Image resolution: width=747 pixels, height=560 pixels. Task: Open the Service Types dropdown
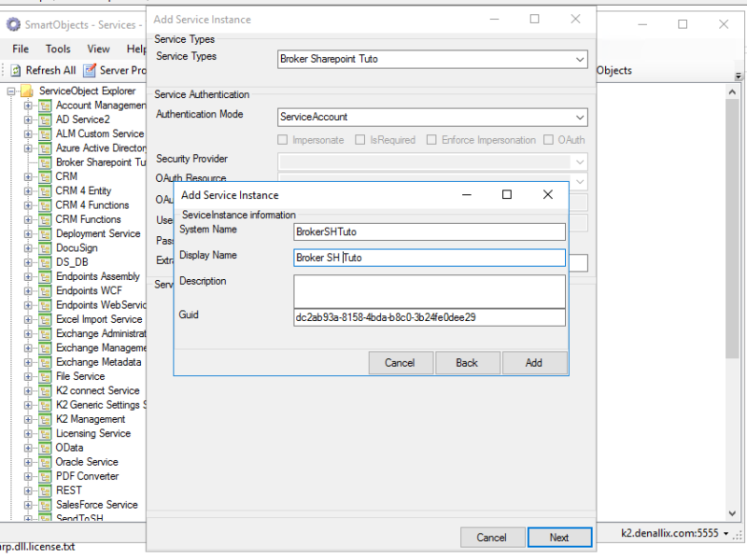[x=580, y=59]
